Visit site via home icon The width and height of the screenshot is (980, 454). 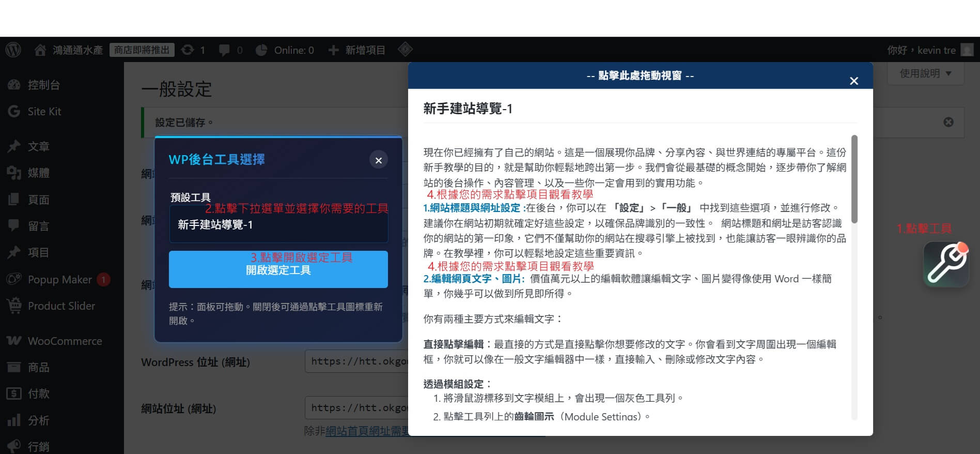pos(40,50)
